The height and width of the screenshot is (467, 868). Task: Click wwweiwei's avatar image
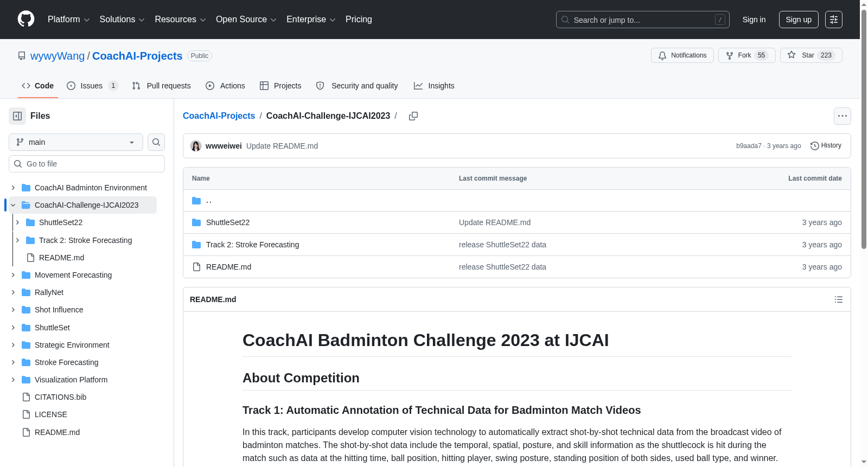pyautogui.click(x=196, y=146)
